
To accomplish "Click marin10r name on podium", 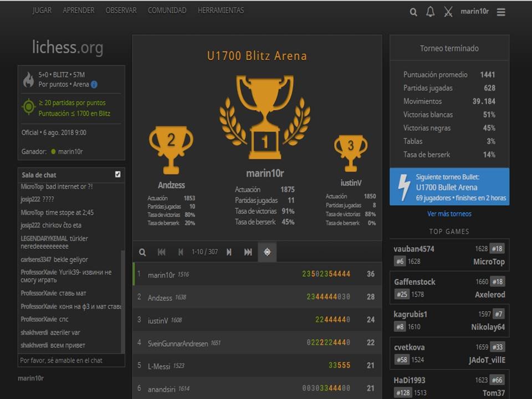I will [265, 173].
